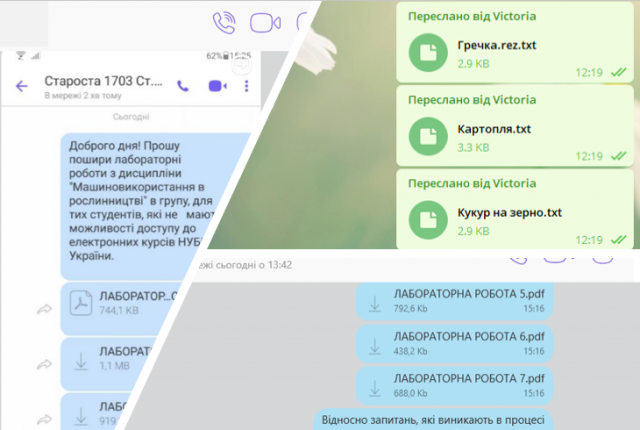This screenshot has height=430, width=640.
Task: Click ЛАБОРАТОРНА РОБОТА 5.pdf file name
Action: pyautogui.click(x=469, y=294)
